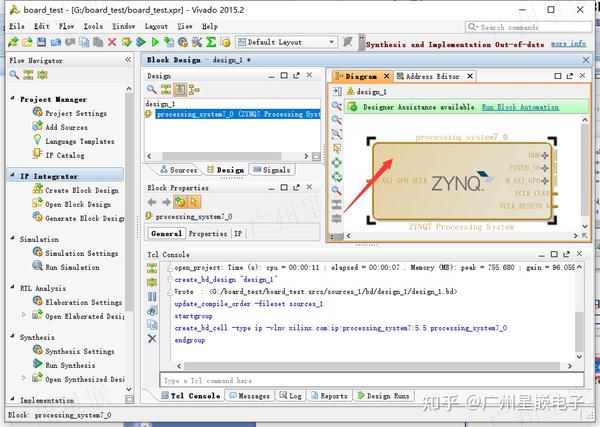Click the Sigma icon in main toolbar

click(x=211, y=42)
